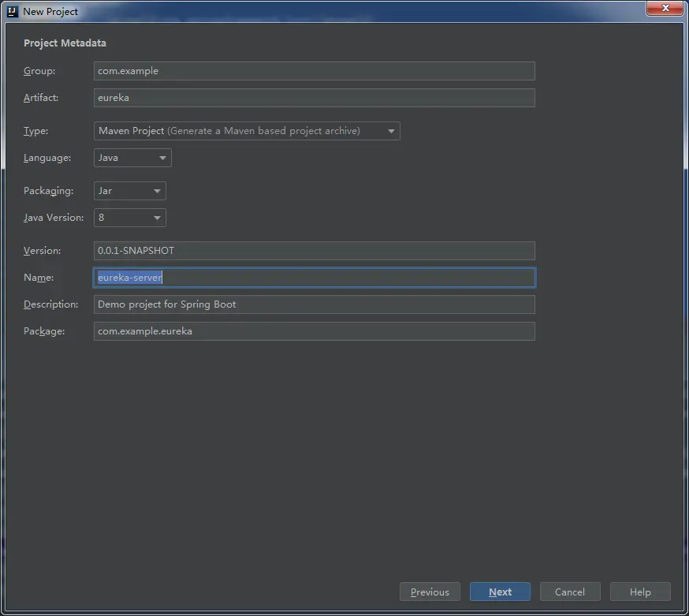Open the Java Version dropdown showing 8
Screen dimensions: 689x616
tap(129, 218)
